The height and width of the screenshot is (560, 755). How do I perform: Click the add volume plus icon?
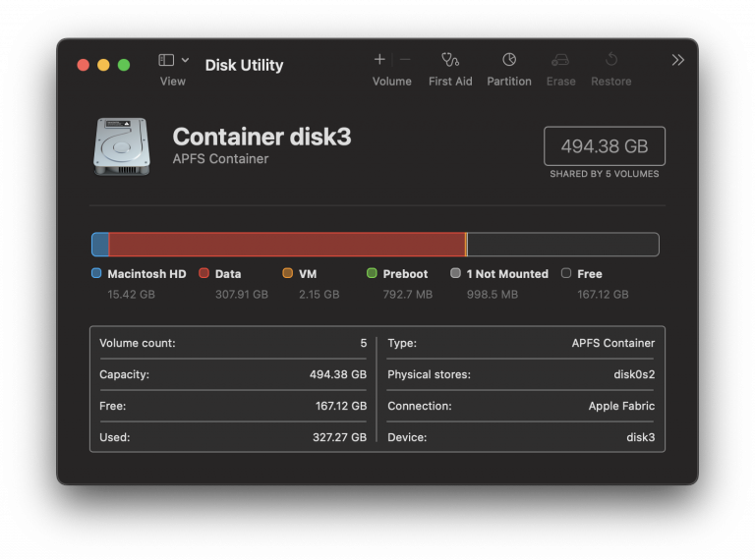379,60
